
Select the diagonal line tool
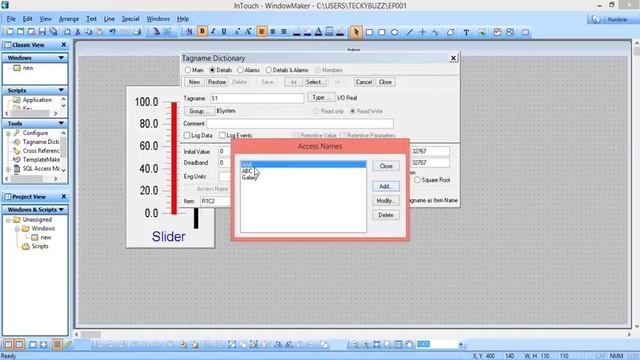tap(410, 32)
